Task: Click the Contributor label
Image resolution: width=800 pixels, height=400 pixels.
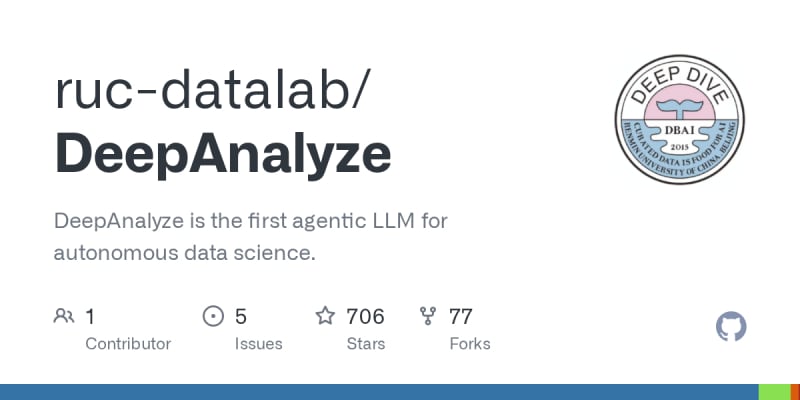Action: click(x=128, y=343)
